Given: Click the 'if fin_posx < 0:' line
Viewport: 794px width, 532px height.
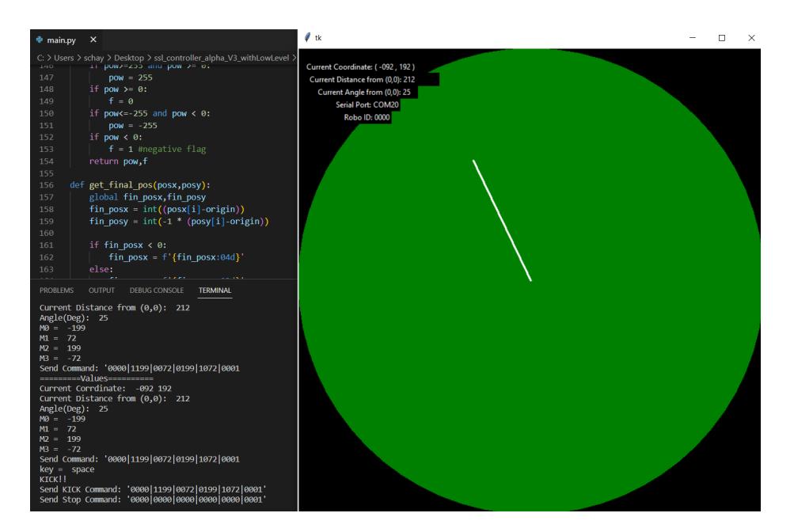Looking at the screenshot, I should click(x=127, y=245).
